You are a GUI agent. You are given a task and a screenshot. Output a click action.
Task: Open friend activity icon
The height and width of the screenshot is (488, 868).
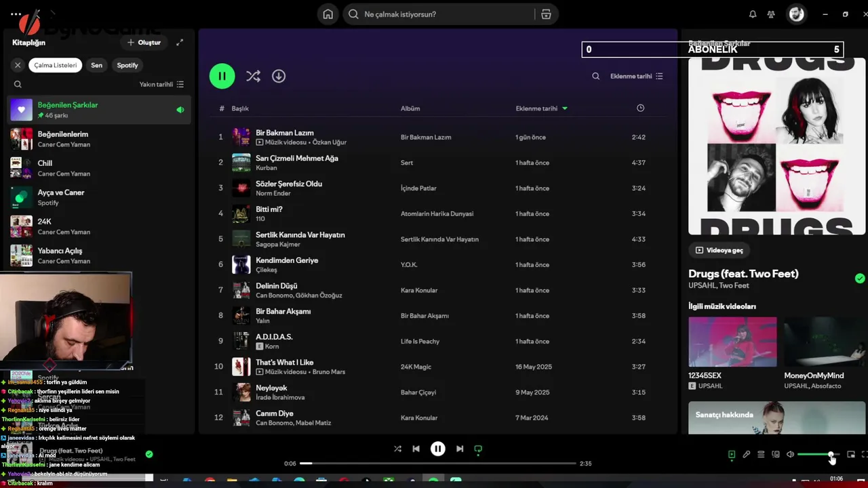pos(771,14)
